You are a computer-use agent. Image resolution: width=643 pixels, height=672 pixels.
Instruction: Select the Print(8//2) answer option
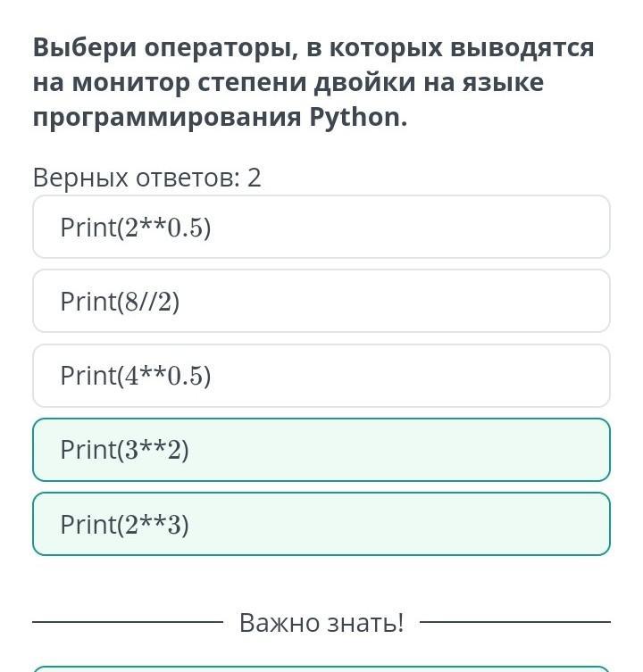pos(321,301)
